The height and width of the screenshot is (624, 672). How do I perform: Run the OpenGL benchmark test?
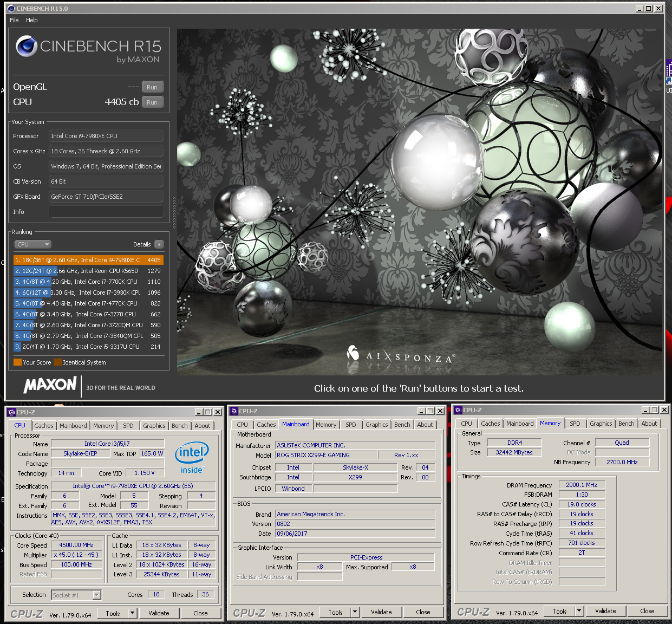click(x=152, y=87)
